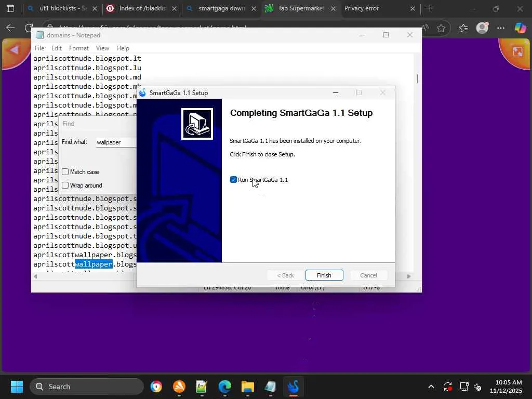The image size is (532, 399).
Task: Open the browser profile icon
Action: (x=482, y=28)
